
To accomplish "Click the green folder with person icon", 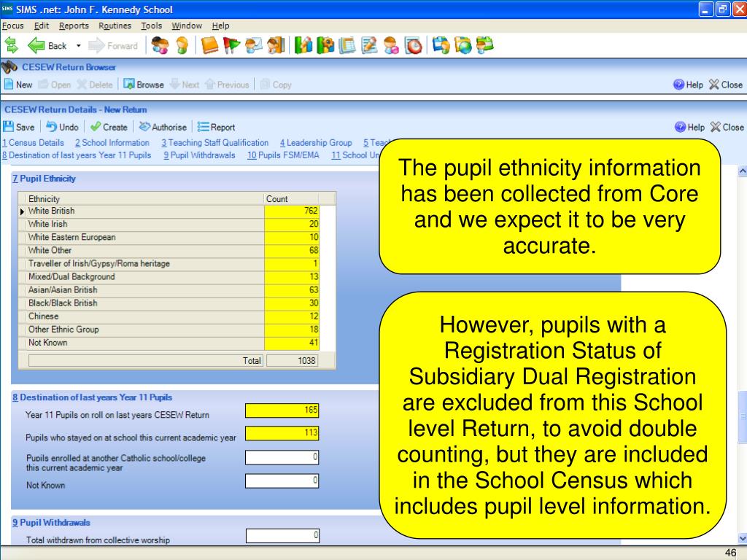I will pos(485,45).
